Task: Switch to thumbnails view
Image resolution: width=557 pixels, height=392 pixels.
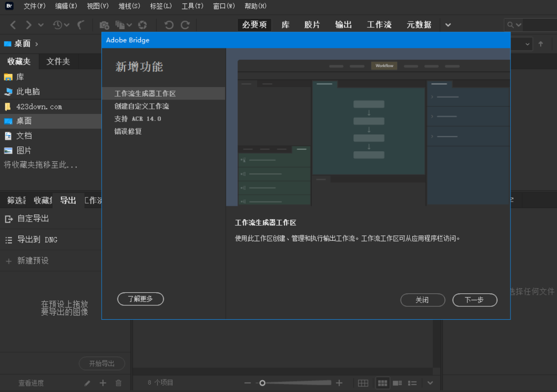Action: click(382, 383)
